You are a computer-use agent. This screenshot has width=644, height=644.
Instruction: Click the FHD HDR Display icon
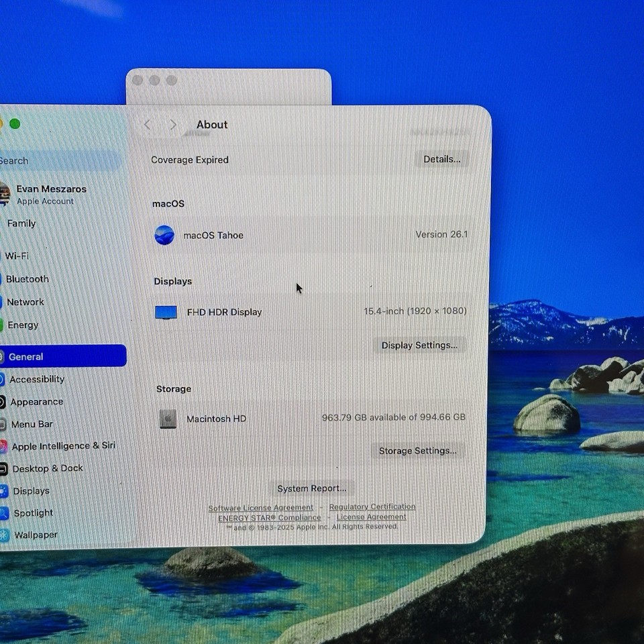click(x=166, y=312)
